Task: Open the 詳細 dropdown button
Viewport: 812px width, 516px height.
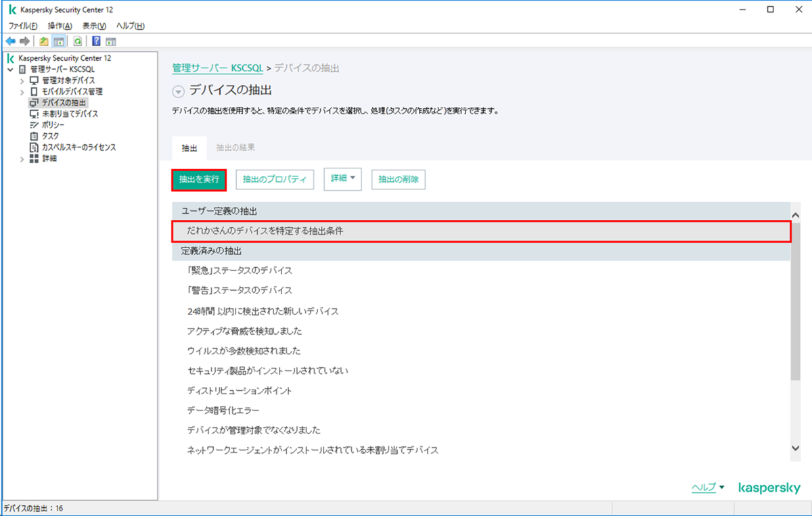Action: coord(342,179)
